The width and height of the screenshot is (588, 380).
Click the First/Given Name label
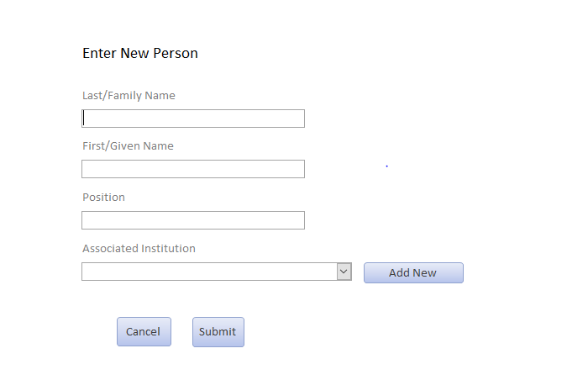[x=128, y=146]
